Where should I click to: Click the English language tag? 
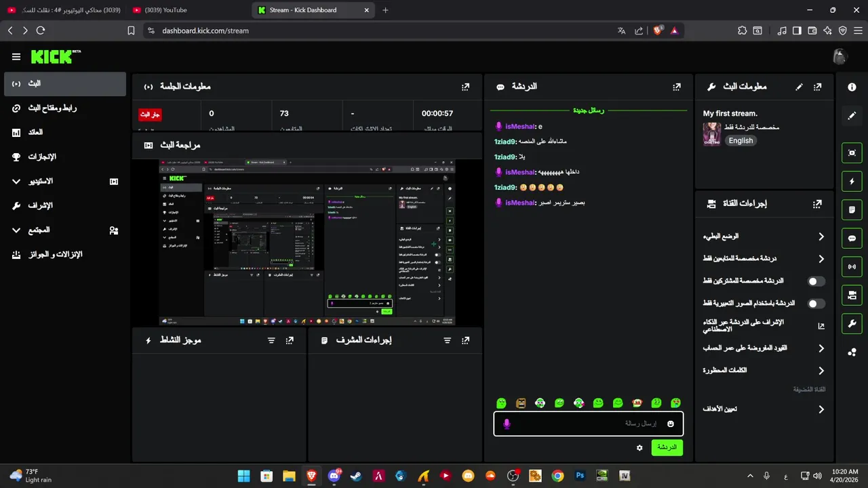pos(741,141)
